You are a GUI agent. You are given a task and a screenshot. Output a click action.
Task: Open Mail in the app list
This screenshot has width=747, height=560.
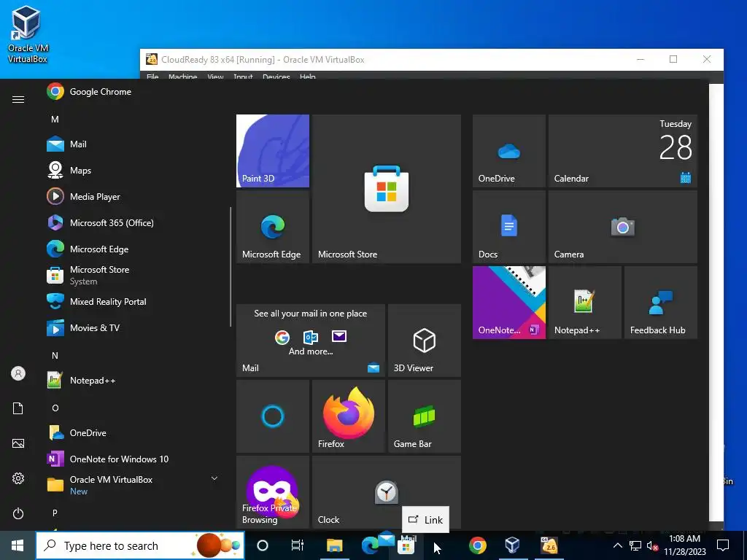pyautogui.click(x=133, y=144)
